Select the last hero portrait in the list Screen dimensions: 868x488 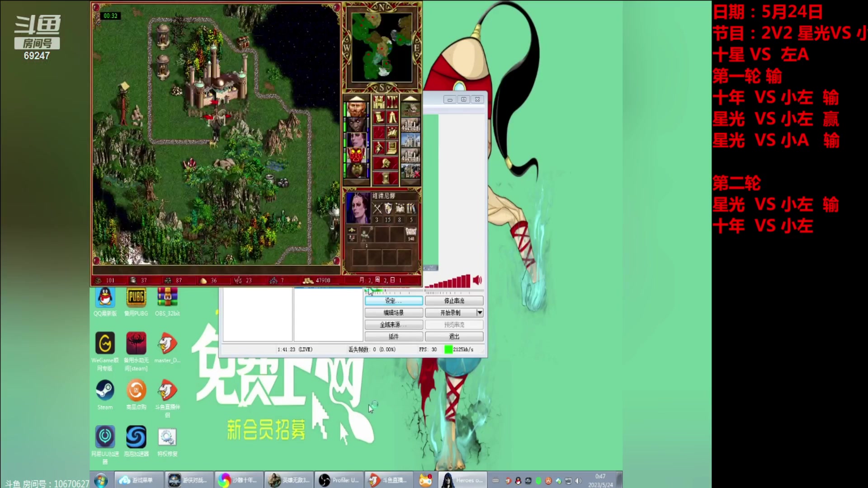click(357, 170)
